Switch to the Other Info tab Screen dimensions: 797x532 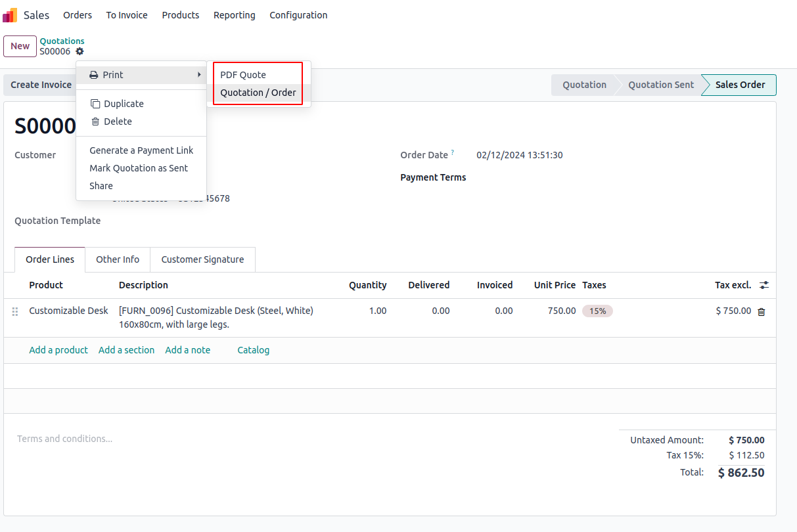[118, 259]
